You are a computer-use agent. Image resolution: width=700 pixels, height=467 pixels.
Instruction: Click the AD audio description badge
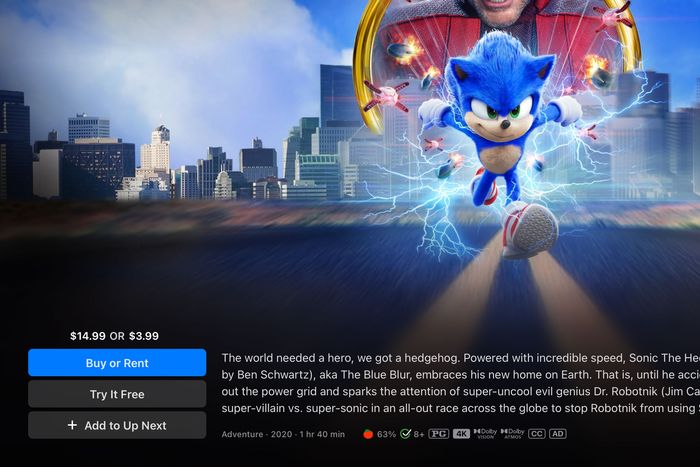click(x=558, y=434)
